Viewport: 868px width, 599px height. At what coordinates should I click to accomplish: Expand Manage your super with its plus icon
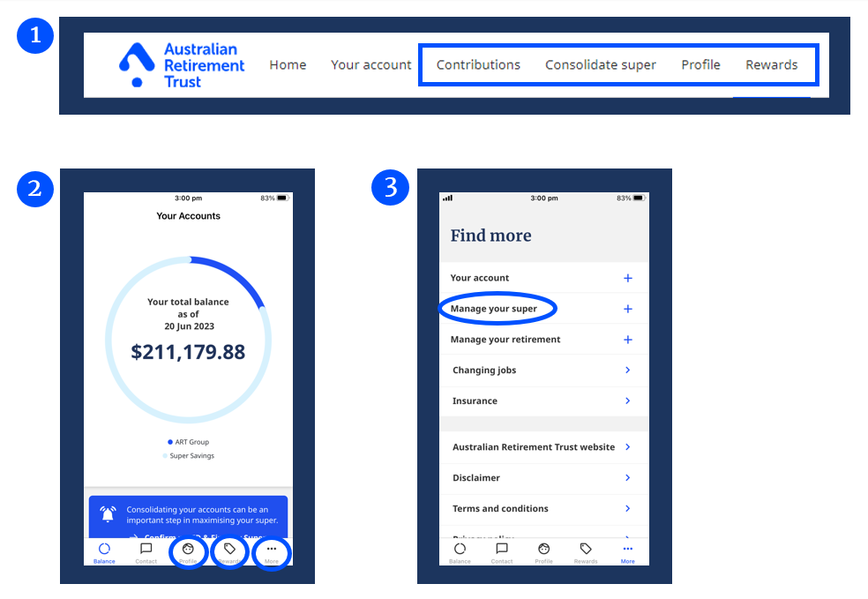pyautogui.click(x=628, y=309)
